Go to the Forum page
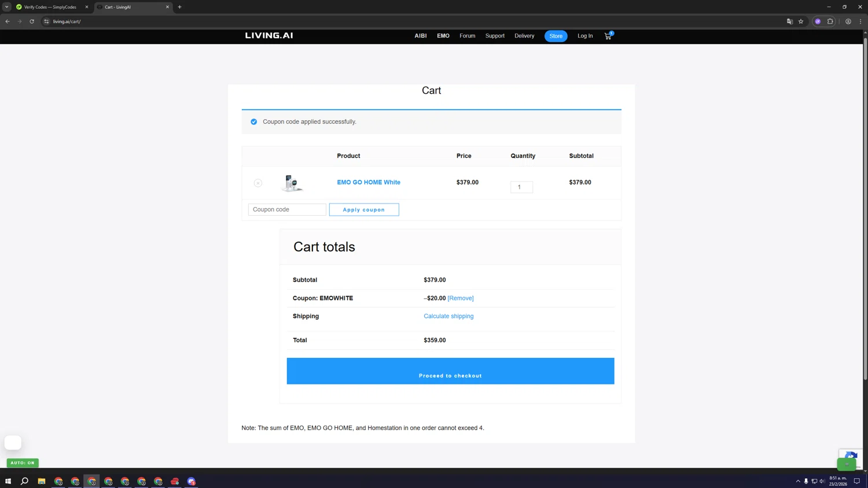 [x=468, y=36]
